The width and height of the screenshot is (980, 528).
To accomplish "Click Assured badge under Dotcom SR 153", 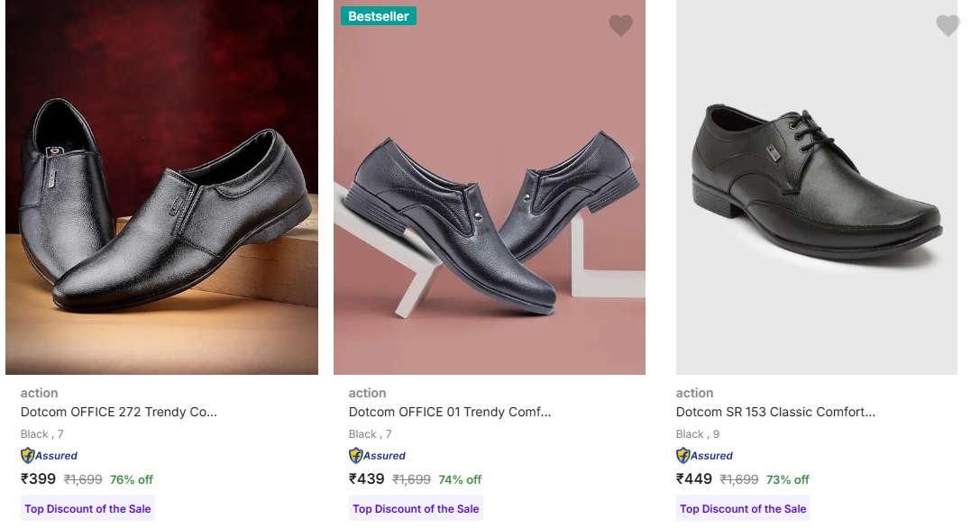I will click(705, 456).
